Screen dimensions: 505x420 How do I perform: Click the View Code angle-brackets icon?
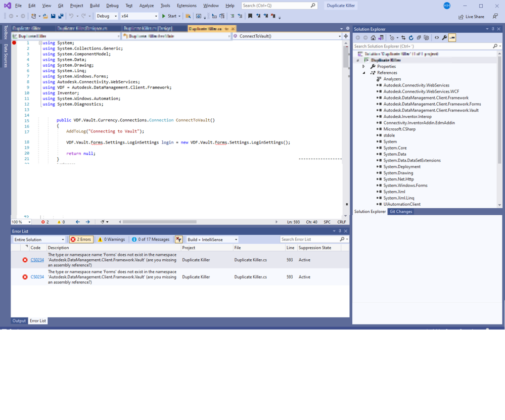pos(437,38)
